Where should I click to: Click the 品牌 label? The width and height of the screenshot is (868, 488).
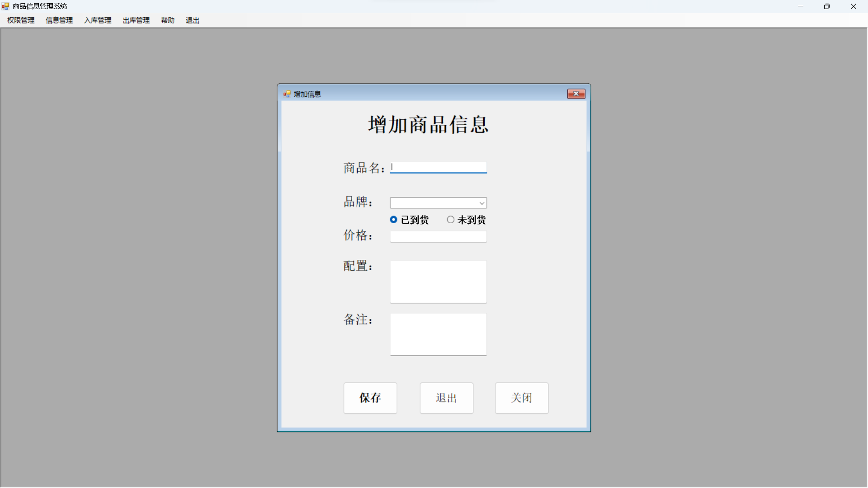point(358,202)
